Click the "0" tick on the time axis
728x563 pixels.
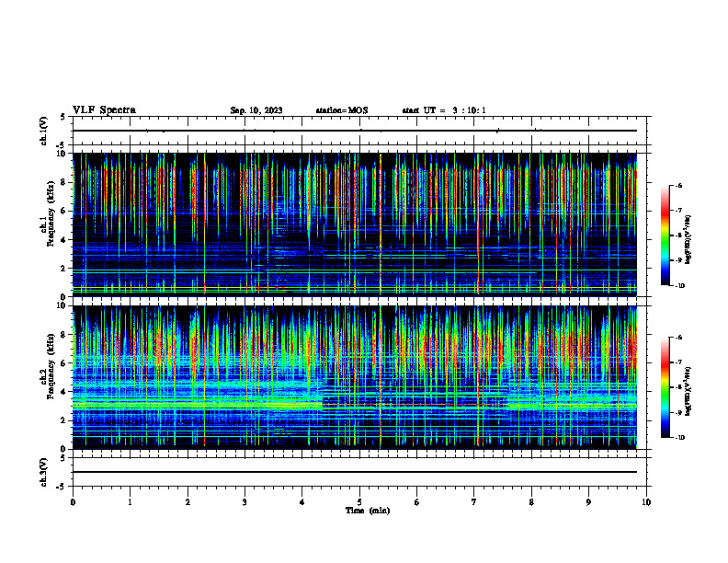(x=73, y=502)
